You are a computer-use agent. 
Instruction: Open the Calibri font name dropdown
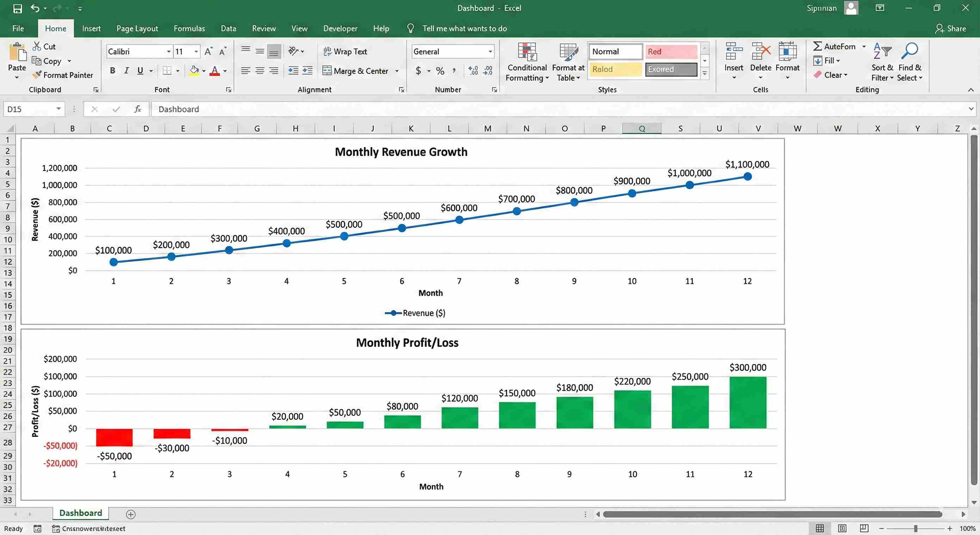168,51
